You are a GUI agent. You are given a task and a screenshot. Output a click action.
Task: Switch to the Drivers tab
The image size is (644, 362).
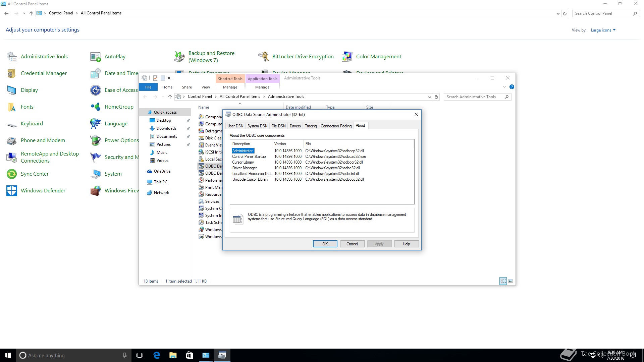(295, 126)
